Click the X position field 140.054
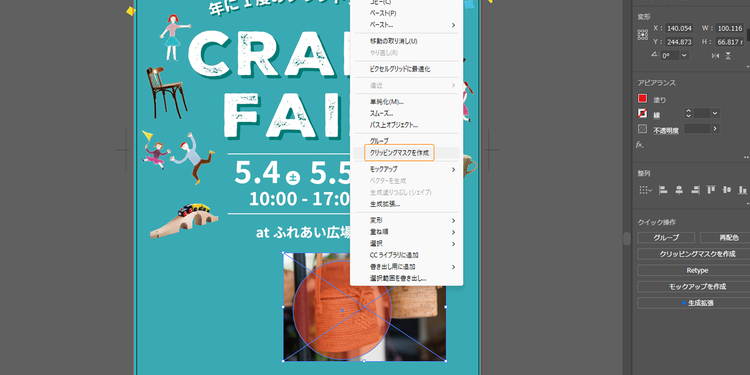This screenshot has width=750, height=375. (x=679, y=28)
